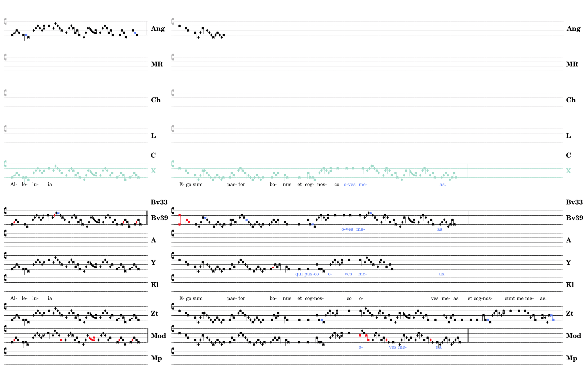
Task: Click the blue 'o-ves' lyric under green staff
Action: (349, 185)
